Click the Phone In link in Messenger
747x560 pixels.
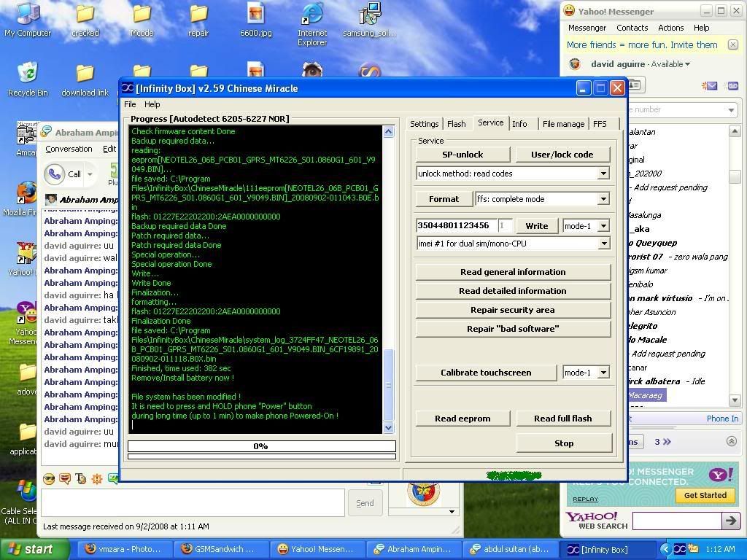(x=722, y=419)
